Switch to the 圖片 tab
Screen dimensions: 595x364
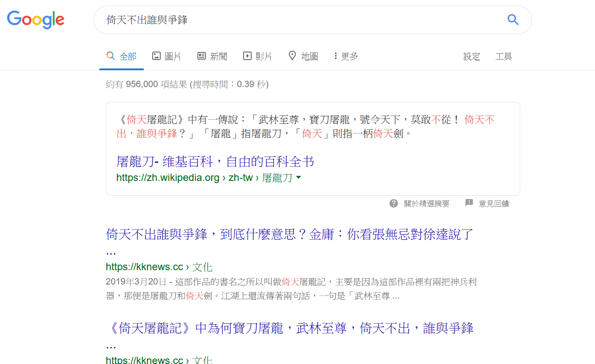pyautogui.click(x=167, y=56)
